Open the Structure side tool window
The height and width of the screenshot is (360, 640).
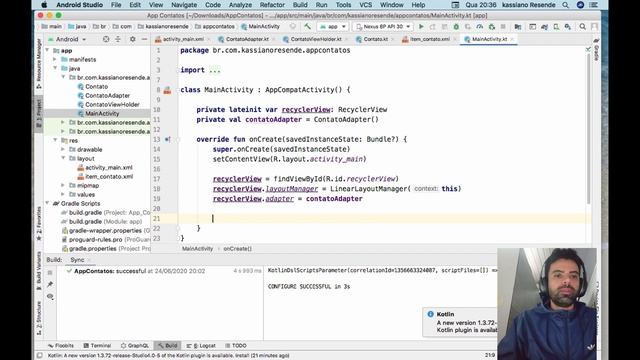(39, 318)
